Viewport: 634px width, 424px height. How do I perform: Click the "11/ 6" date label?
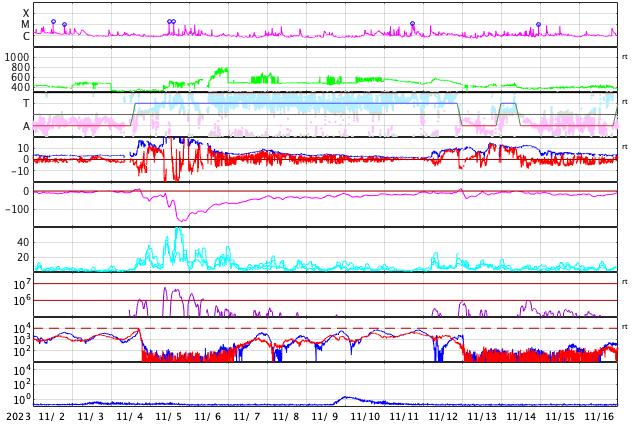[208, 416]
